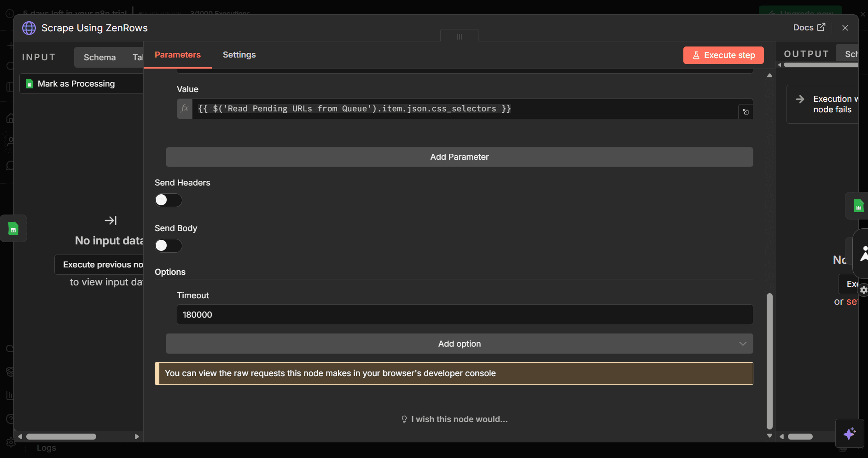Click the fx expression icon on Value field
The image size is (868, 458).
coord(185,109)
